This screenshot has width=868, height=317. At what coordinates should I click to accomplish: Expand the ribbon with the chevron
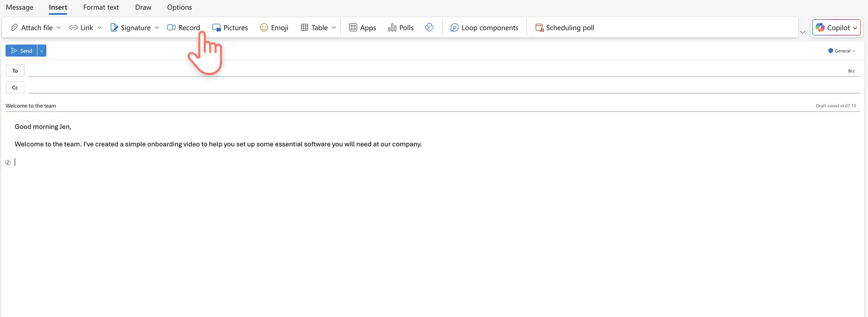pos(803,32)
